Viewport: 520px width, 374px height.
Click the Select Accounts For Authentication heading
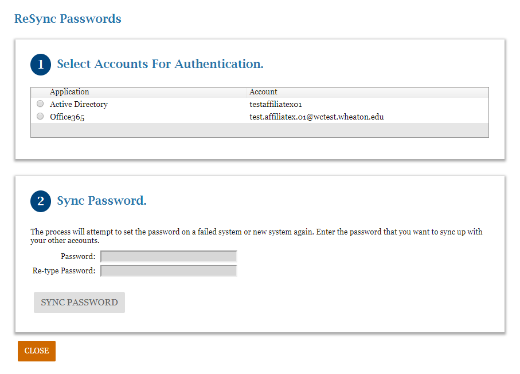click(160, 64)
